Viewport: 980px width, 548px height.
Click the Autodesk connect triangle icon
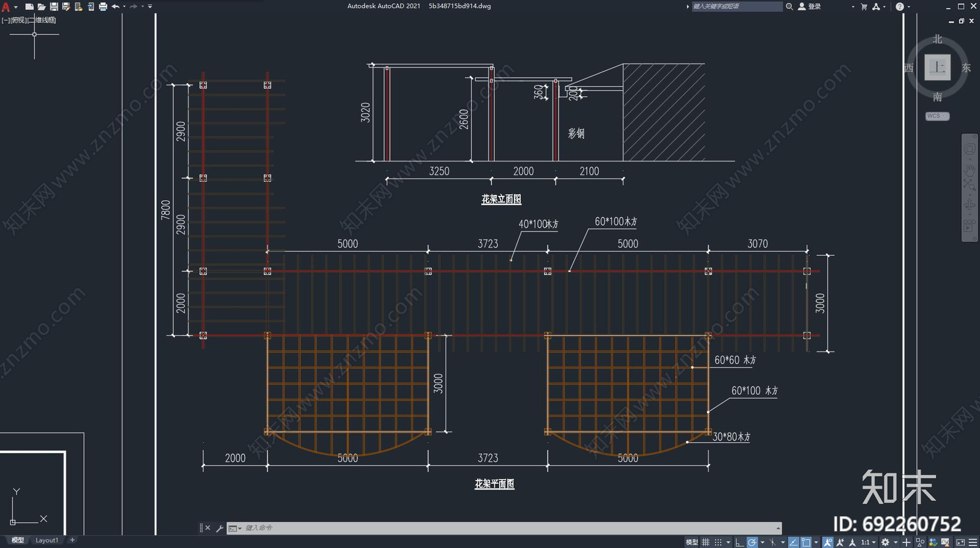point(876,6)
